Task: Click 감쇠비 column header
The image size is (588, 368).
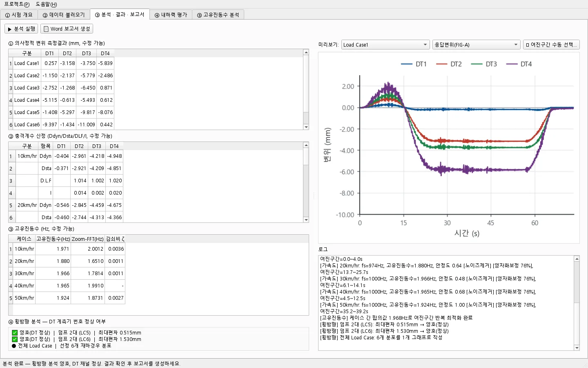Action: click(x=115, y=239)
